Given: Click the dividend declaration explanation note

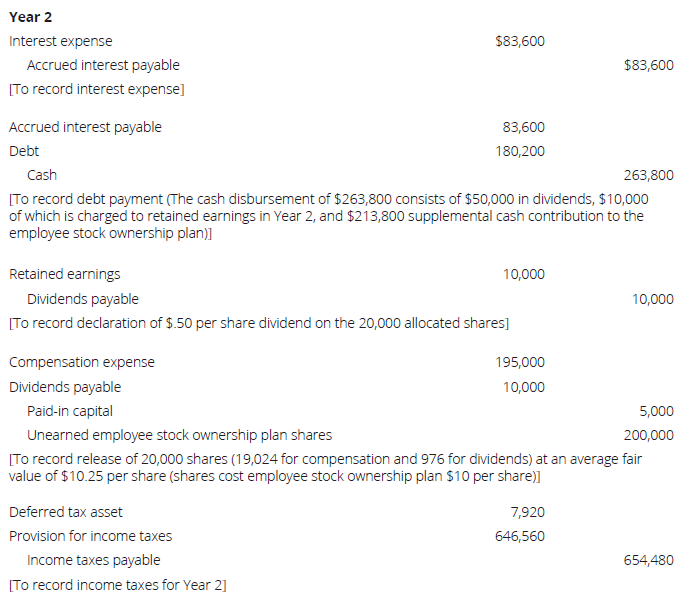Looking at the screenshot, I should coord(258,323).
